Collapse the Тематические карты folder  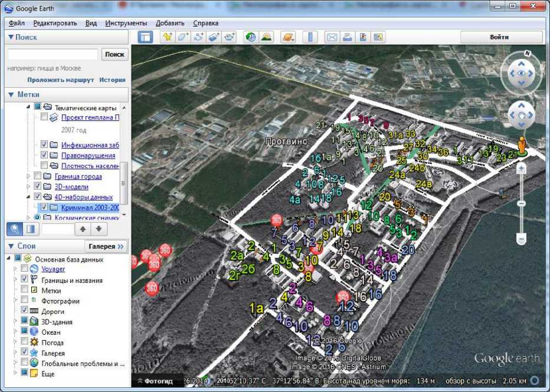[x=28, y=107]
